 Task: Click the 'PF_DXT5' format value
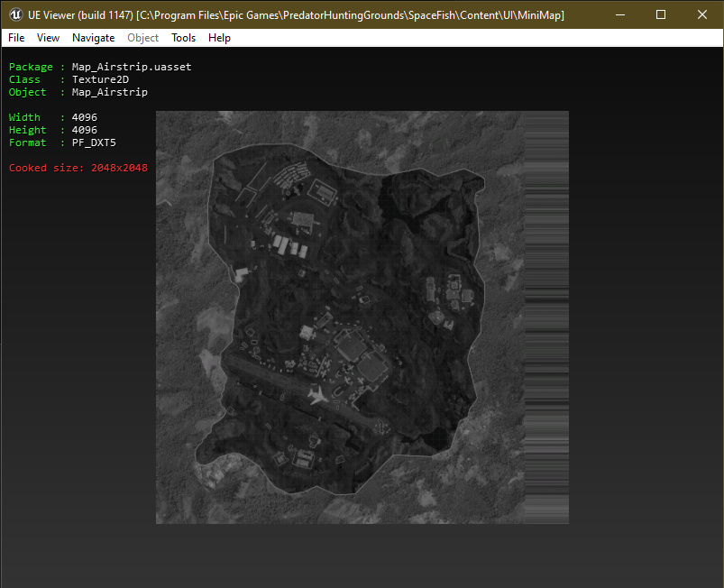(x=94, y=142)
